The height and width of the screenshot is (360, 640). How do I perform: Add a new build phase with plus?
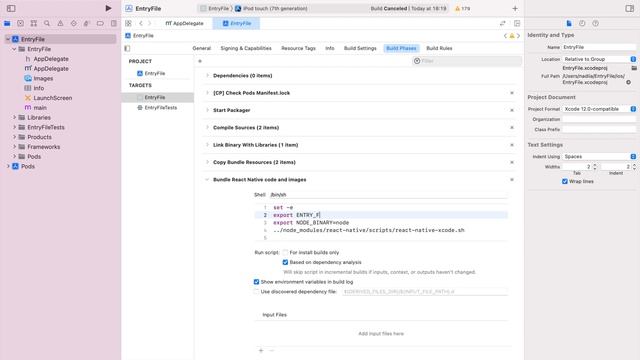(200, 61)
